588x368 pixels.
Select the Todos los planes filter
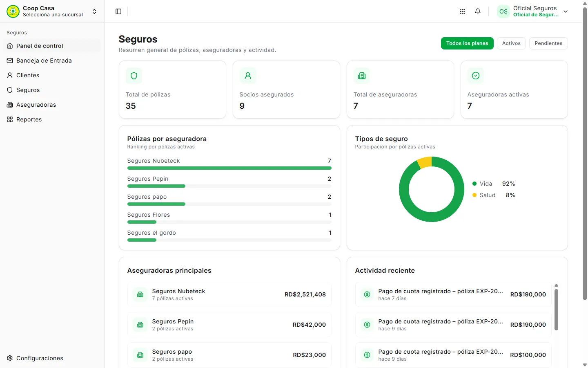pos(467,43)
